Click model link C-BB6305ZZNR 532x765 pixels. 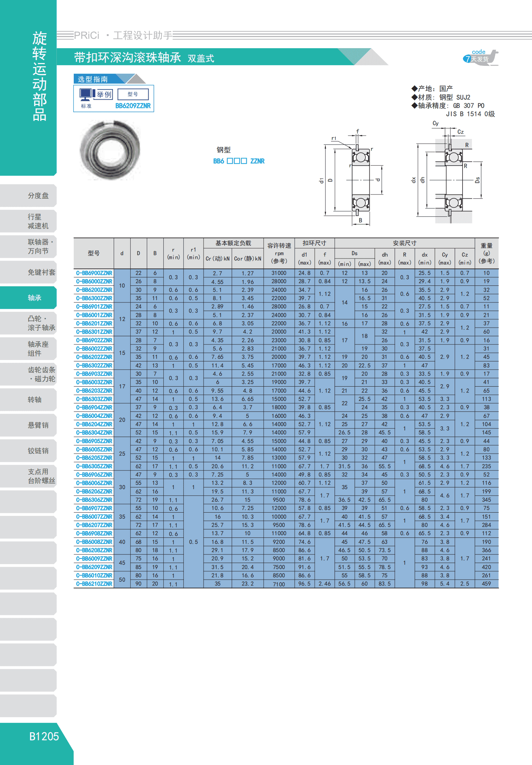[94, 466]
